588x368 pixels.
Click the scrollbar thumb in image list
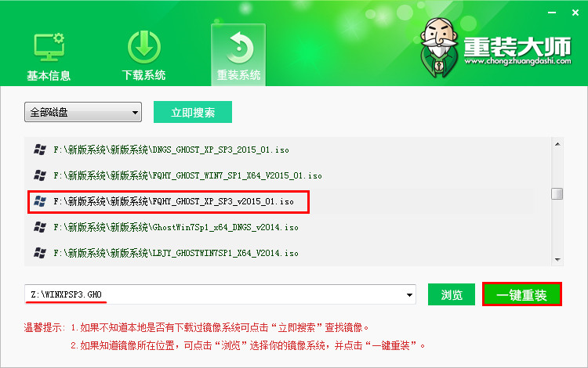pyautogui.click(x=557, y=194)
